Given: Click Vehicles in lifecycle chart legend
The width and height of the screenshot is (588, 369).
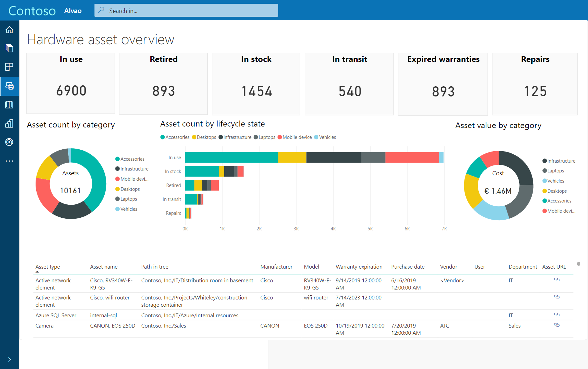Looking at the screenshot, I should tap(325, 137).
